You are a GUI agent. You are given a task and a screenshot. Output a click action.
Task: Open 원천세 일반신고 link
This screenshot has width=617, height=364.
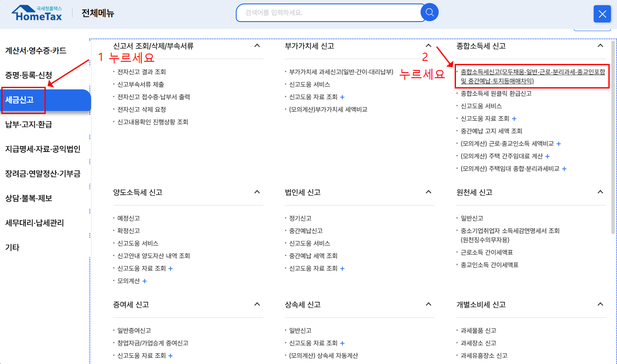coord(472,218)
